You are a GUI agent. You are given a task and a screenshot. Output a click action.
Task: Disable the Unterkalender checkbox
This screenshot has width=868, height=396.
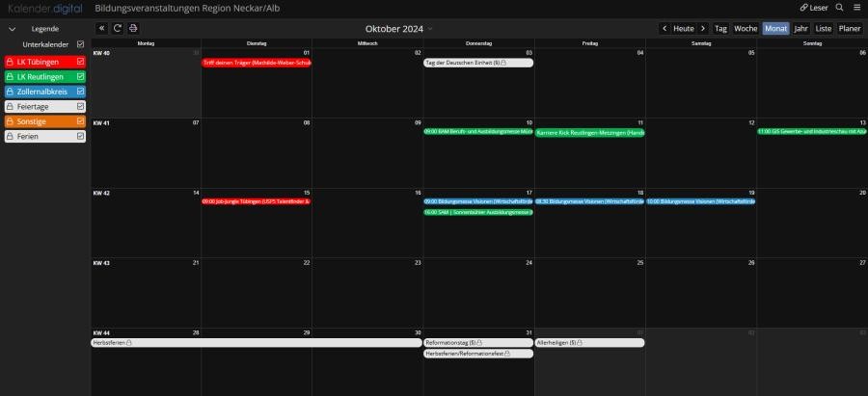tap(81, 44)
